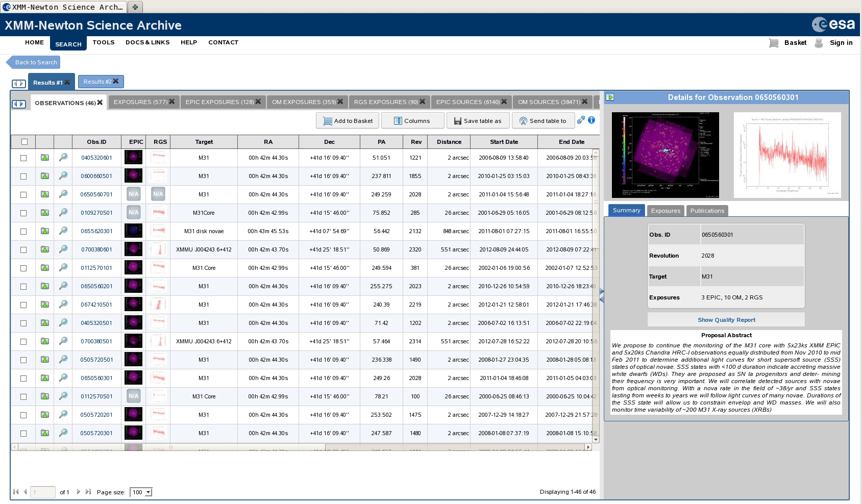Click the link icon beside Send table to
Screen dimensions: 862x504
pyautogui.click(x=581, y=120)
